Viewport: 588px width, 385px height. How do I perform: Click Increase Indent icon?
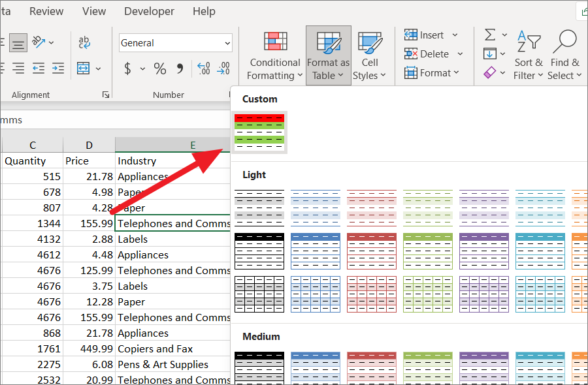point(57,69)
